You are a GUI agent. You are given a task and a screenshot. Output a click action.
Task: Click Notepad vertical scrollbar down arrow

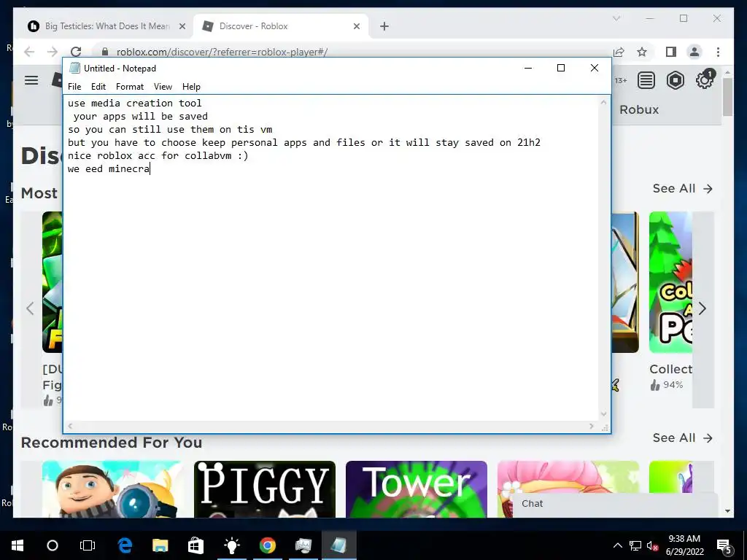(603, 414)
